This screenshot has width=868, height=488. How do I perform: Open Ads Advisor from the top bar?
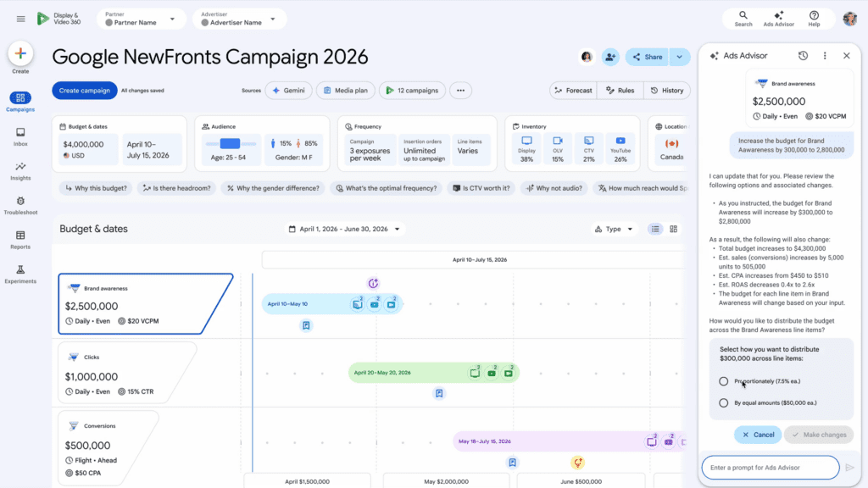pyautogui.click(x=777, y=18)
